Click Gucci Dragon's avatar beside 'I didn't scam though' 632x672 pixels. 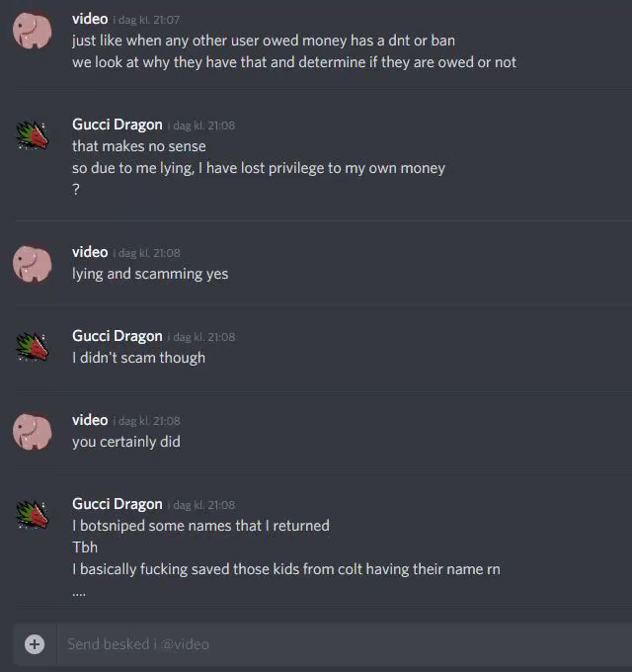(x=33, y=347)
